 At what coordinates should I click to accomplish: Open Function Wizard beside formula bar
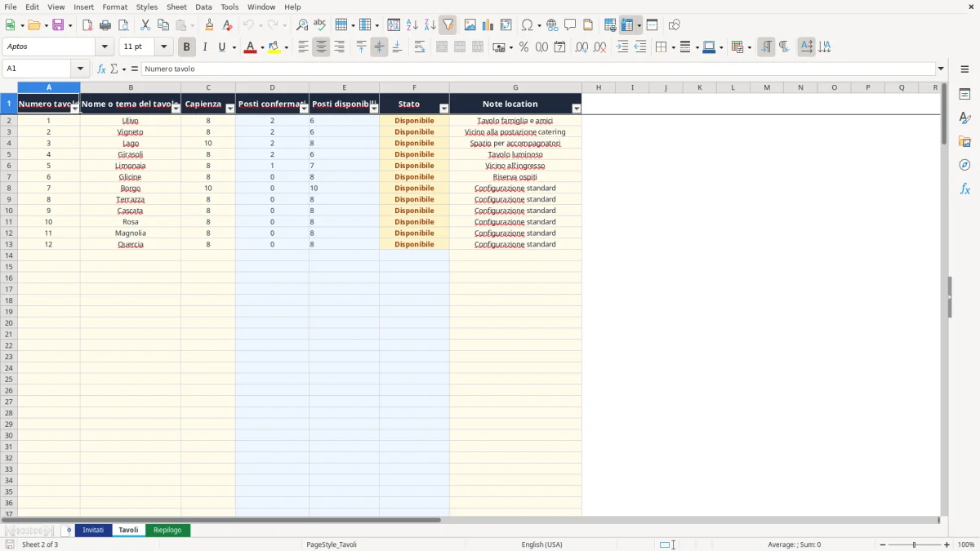point(101,69)
